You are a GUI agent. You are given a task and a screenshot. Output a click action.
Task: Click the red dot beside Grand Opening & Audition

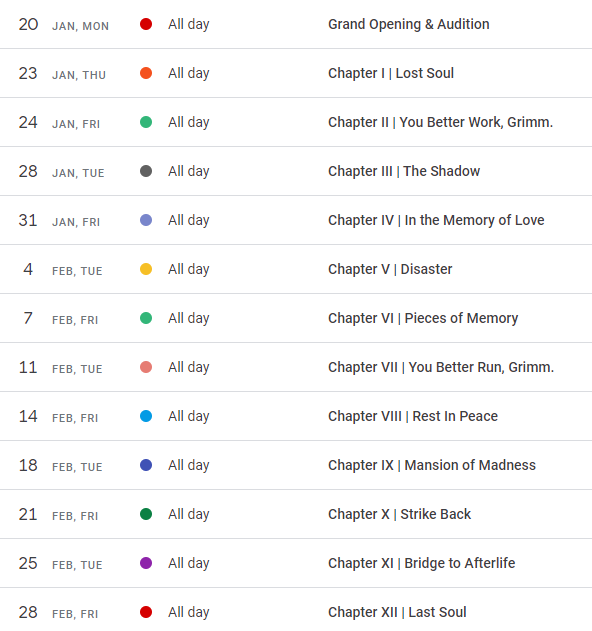pos(146,24)
